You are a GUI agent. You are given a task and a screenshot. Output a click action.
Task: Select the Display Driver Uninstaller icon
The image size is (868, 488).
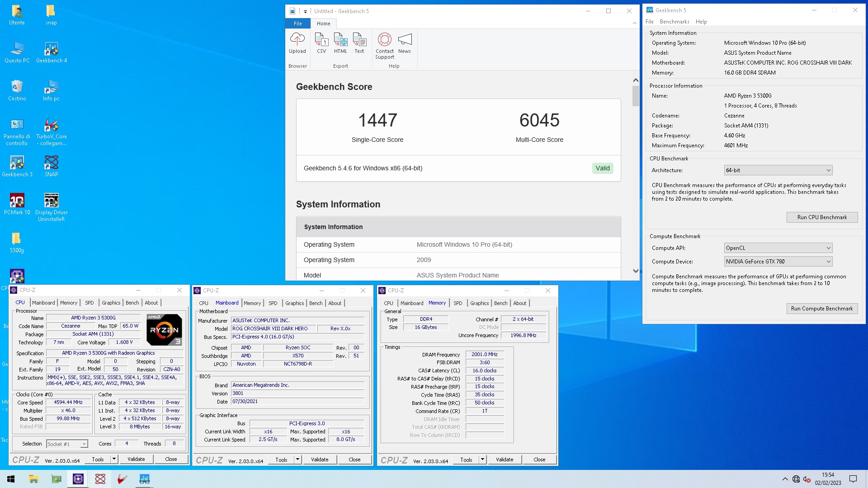[51, 208]
